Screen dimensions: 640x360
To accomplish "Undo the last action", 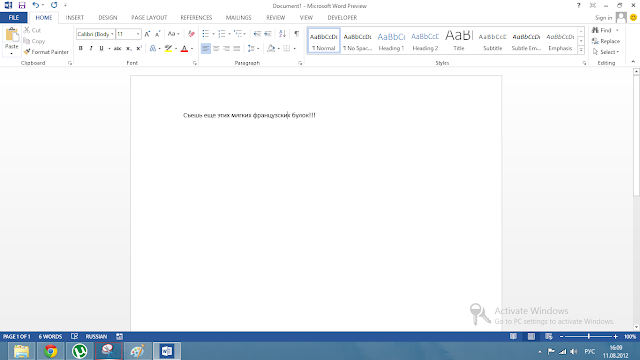I will (36, 5).
